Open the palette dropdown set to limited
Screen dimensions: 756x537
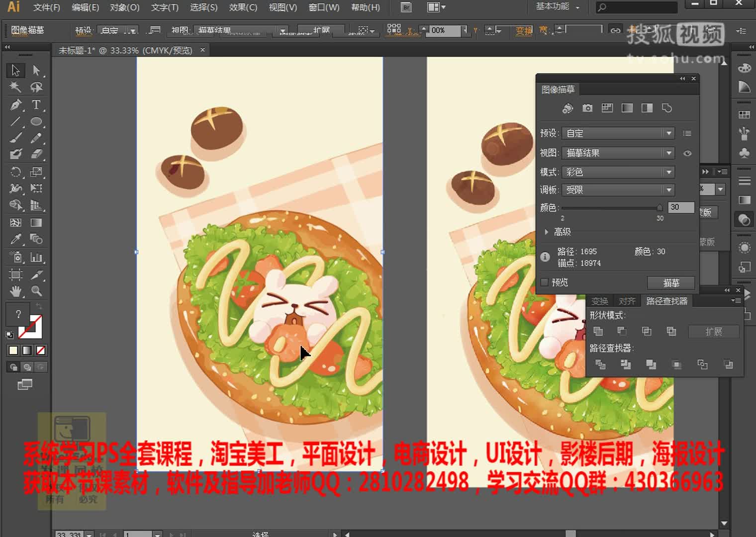pyautogui.click(x=618, y=190)
